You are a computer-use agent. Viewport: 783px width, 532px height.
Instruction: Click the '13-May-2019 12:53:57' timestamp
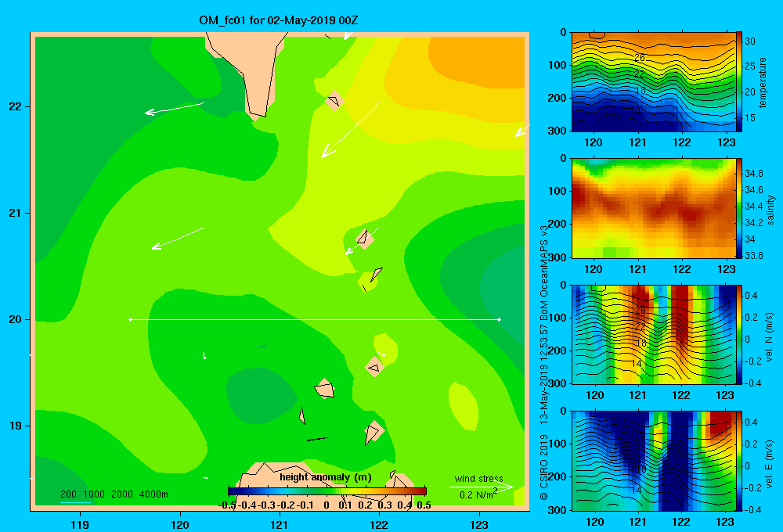pos(544,374)
